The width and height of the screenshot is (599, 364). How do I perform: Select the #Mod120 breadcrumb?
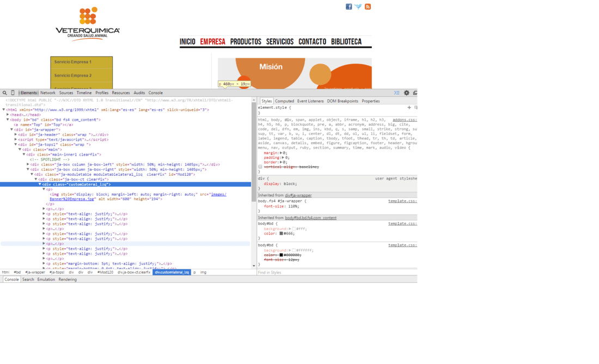[105, 273]
